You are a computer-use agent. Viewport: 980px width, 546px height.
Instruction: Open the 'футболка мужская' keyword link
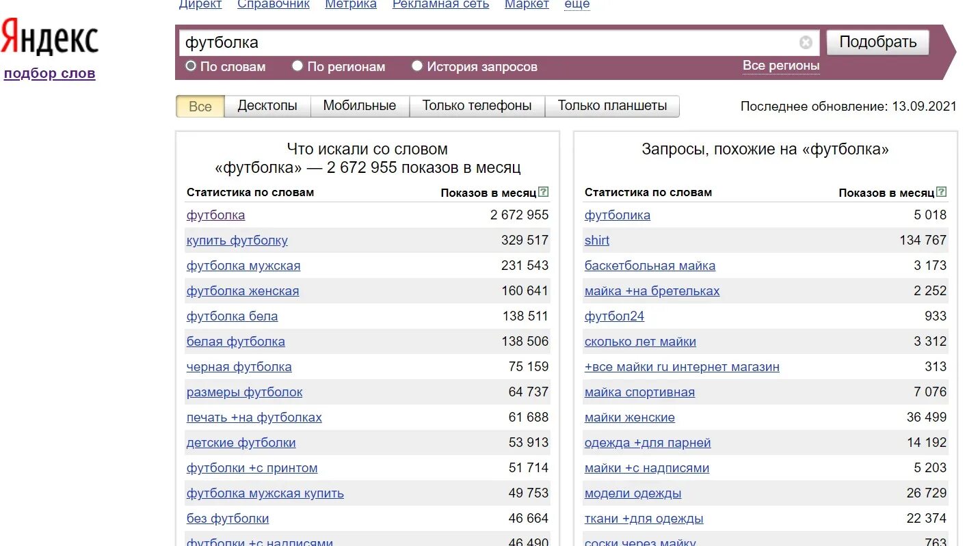[243, 266]
